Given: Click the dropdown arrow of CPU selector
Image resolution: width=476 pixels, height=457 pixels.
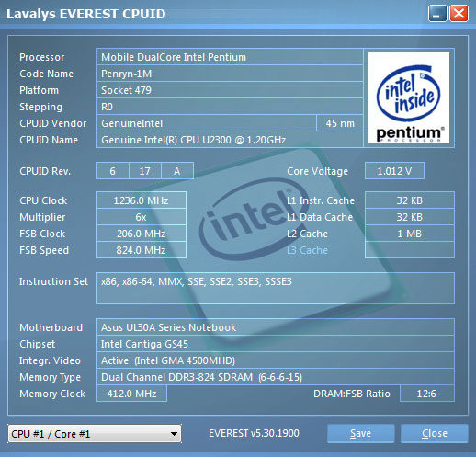Looking at the screenshot, I should tap(174, 434).
